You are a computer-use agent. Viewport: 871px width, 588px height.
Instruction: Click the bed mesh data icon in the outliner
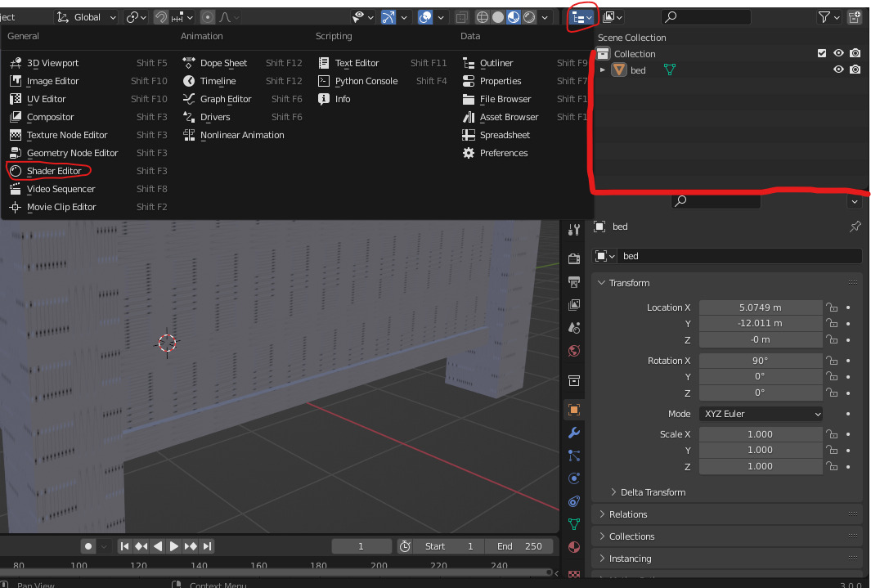[670, 70]
